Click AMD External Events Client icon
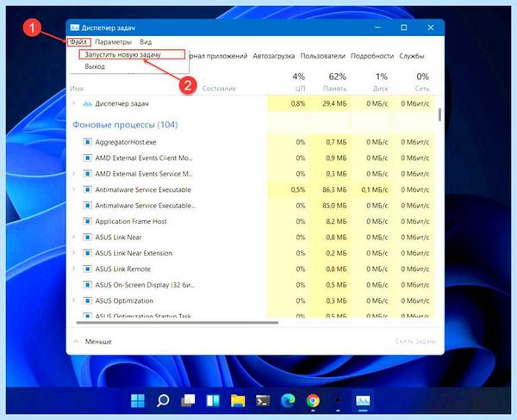517x420 pixels. 87,157
